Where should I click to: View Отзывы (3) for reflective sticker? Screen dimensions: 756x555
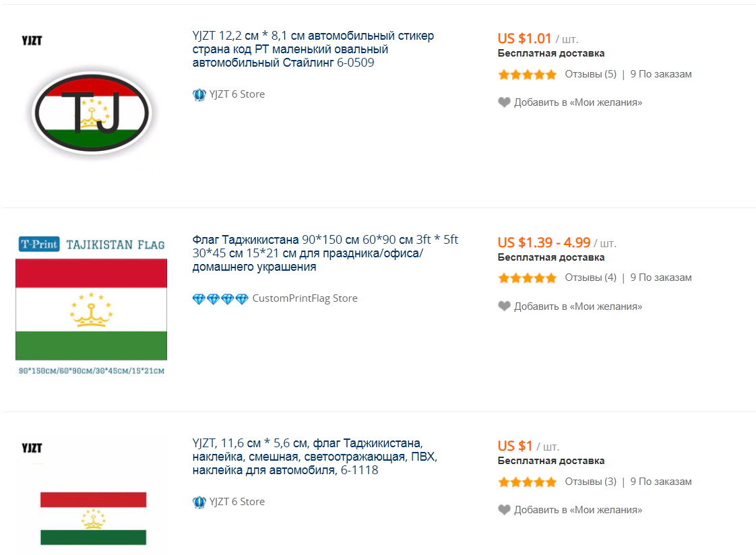590,482
